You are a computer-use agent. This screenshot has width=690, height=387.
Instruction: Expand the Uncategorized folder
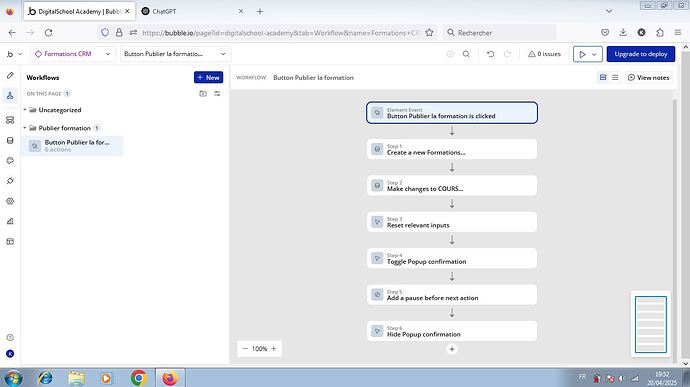25,110
